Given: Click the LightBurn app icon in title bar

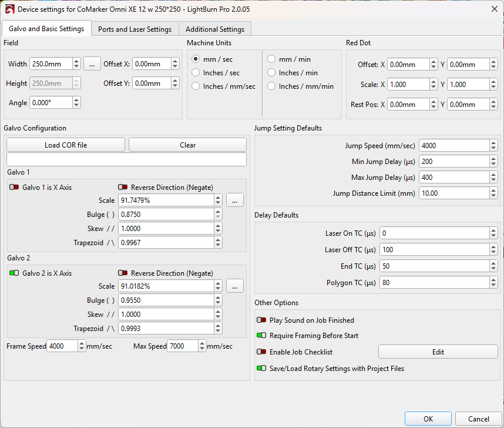Looking at the screenshot, I should [x=9, y=9].
